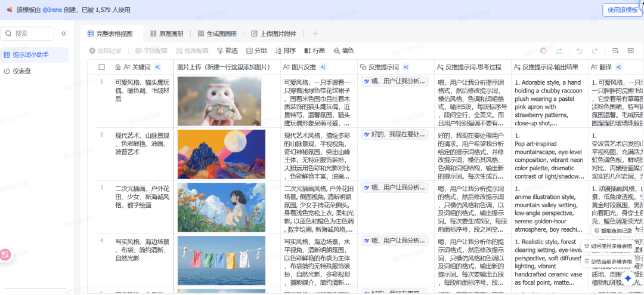Viewport: 644px width, 295px height.
Task: Click the AI badge on 关键词 column
Action: click(157, 67)
